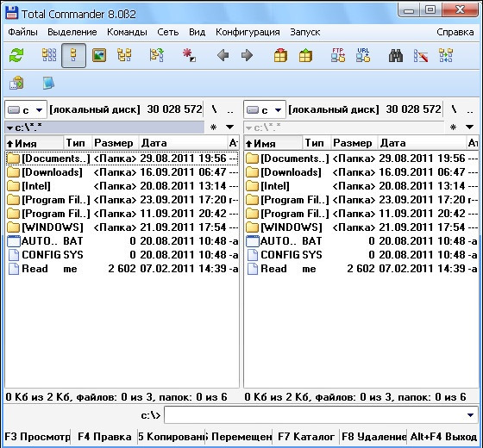Screen dimensions: 483x448
Task: Open the Команды menu
Action: point(127,32)
